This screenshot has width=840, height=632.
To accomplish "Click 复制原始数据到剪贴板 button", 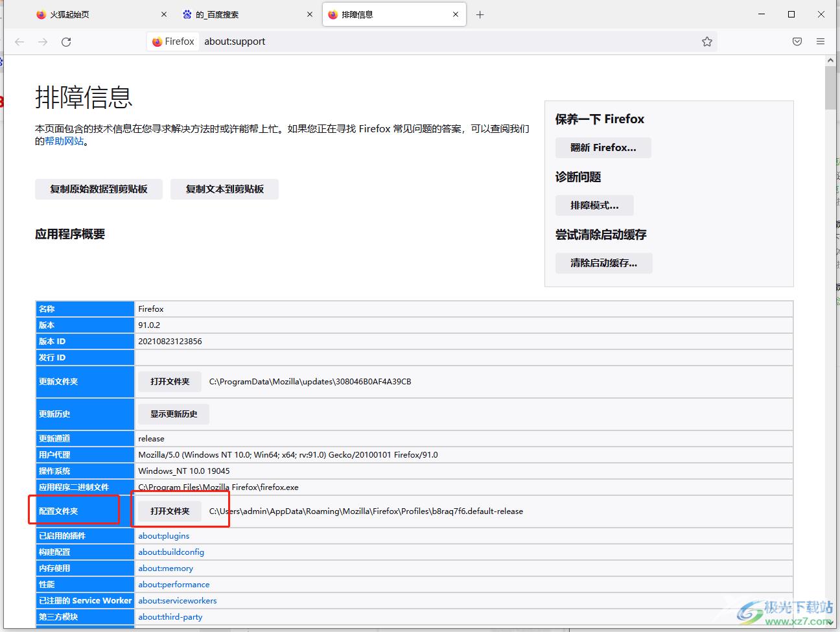I will click(99, 189).
